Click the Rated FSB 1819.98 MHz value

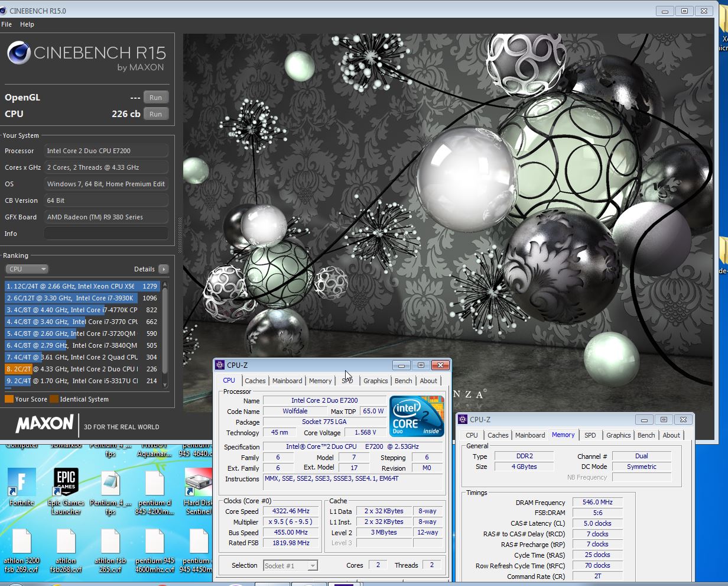[x=291, y=543]
